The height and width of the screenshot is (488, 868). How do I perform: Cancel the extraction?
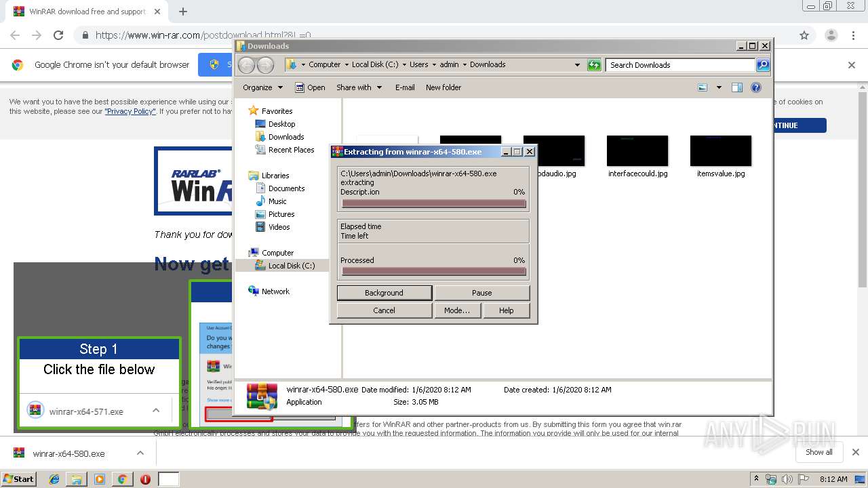384,310
